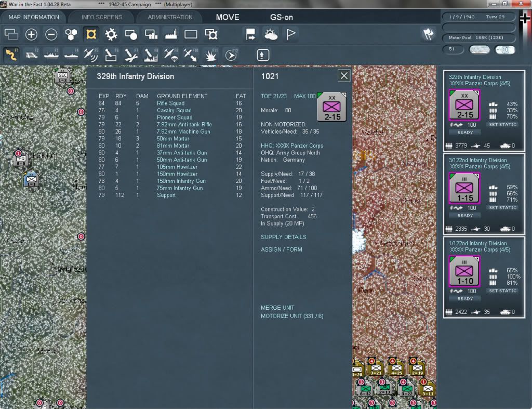Open Rifle Squad ground element
This screenshot has width=532, height=409.
170,103
